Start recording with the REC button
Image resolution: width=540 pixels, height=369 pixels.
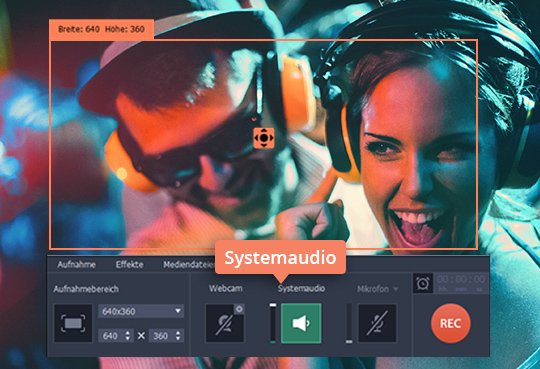tap(450, 323)
